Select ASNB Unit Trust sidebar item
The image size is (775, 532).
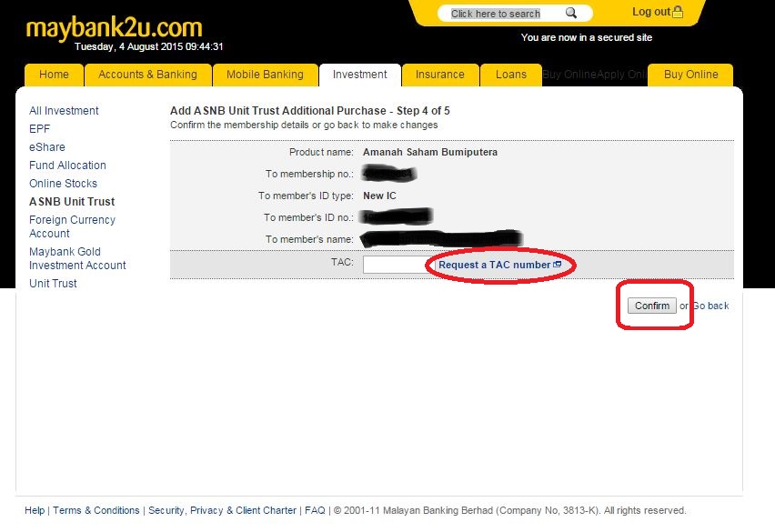[72, 202]
